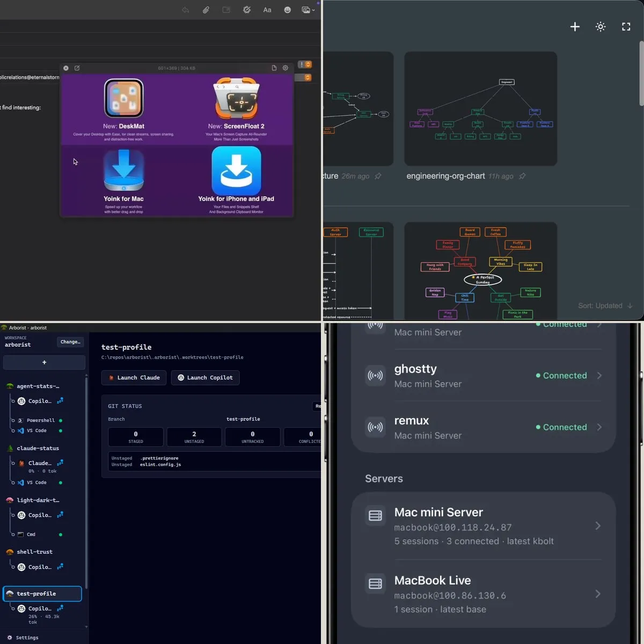Screen dimensions: 644x644
Task: Open the engineering-org-chart diagram thumbnail
Action: click(480, 108)
